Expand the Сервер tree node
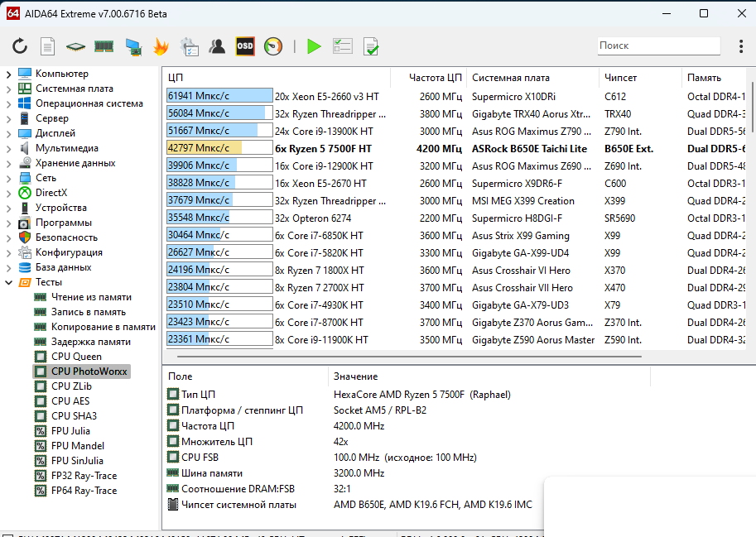Image resolution: width=756 pixels, height=537 pixels. pyautogui.click(x=8, y=119)
